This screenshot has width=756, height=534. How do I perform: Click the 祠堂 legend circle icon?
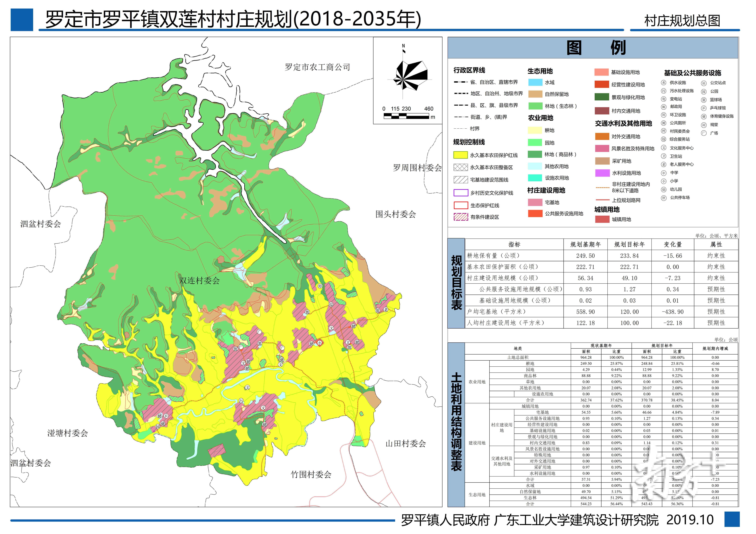tap(704, 125)
